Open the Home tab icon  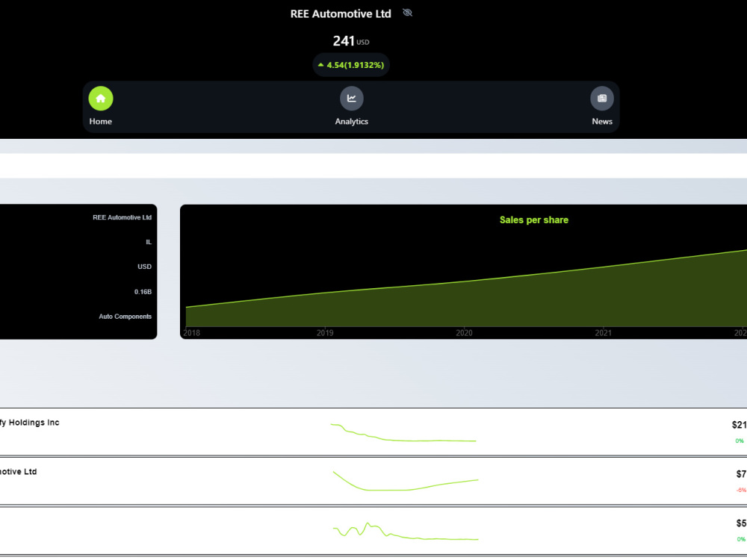[101, 98]
